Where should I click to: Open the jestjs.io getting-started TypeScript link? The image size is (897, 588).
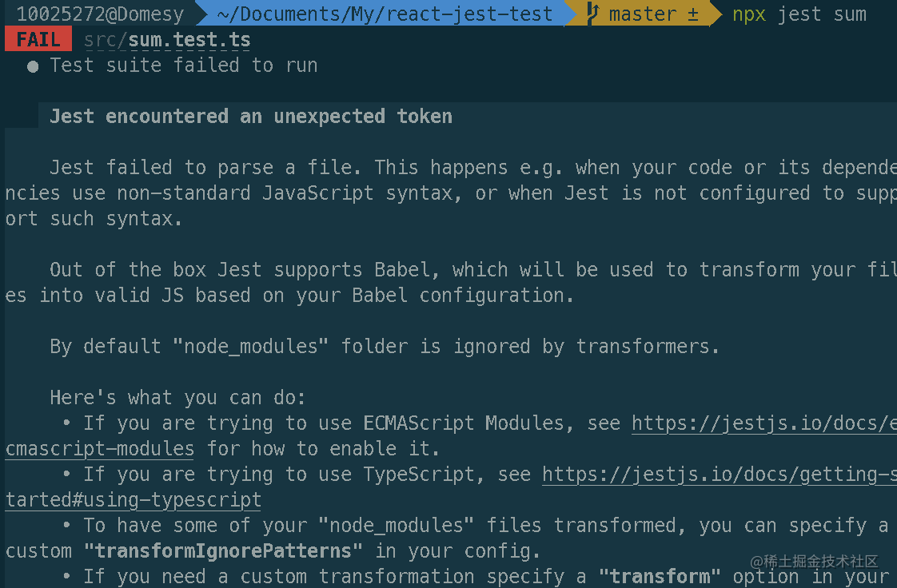coord(719,475)
